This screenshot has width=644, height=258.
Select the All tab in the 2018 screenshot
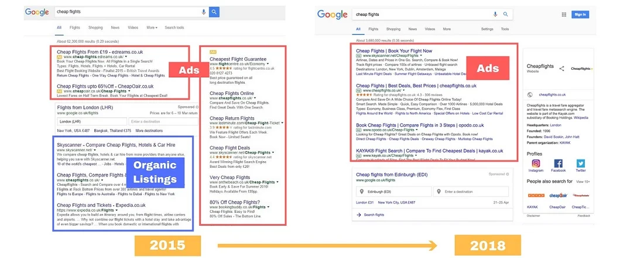[x=358, y=29]
